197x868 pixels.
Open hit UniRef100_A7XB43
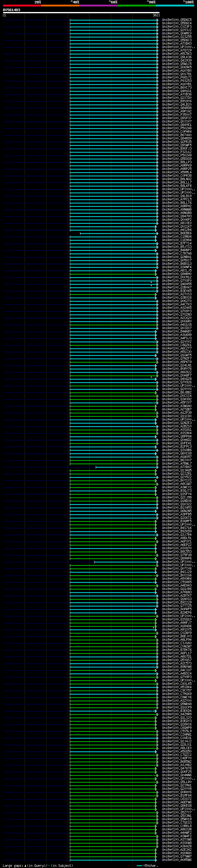coord(177,43)
